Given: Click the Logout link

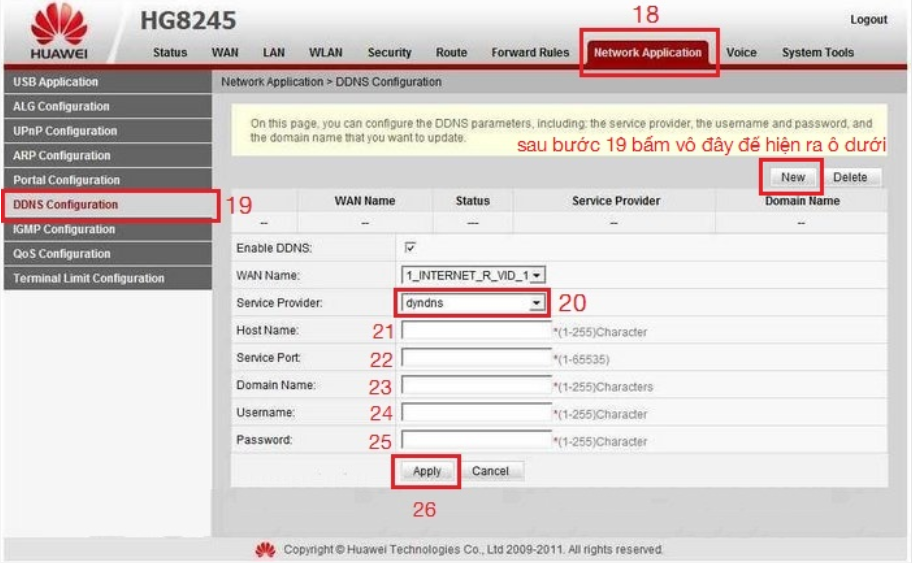Looking at the screenshot, I should tap(868, 20).
